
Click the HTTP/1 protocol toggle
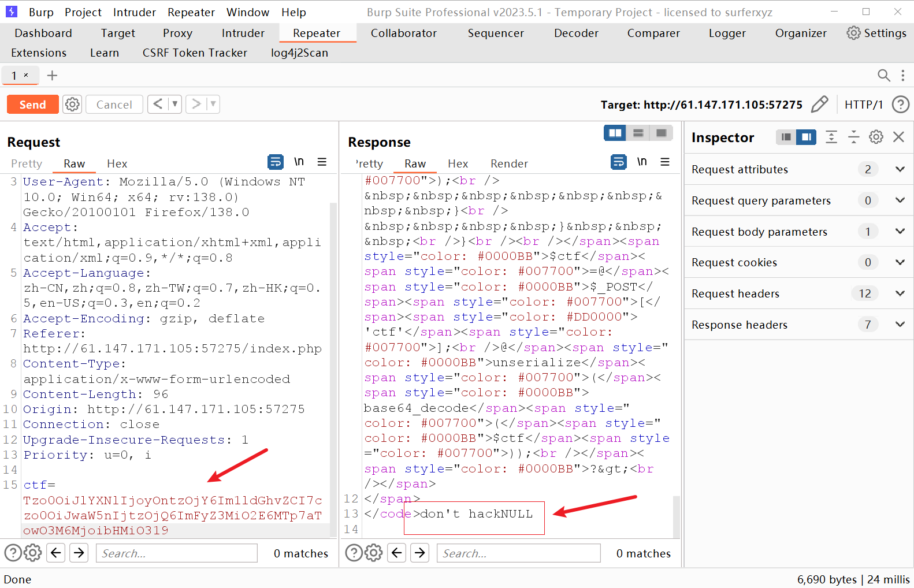click(864, 105)
